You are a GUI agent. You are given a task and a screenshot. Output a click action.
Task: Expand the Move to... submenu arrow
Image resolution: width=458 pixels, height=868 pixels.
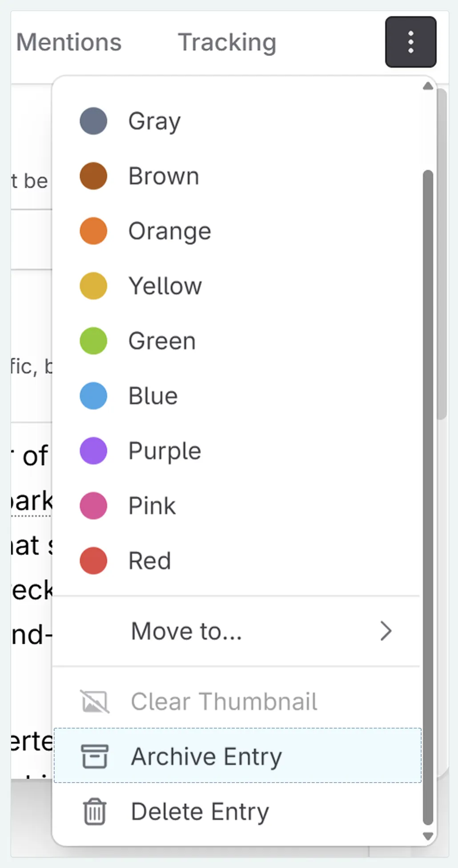coord(386,631)
